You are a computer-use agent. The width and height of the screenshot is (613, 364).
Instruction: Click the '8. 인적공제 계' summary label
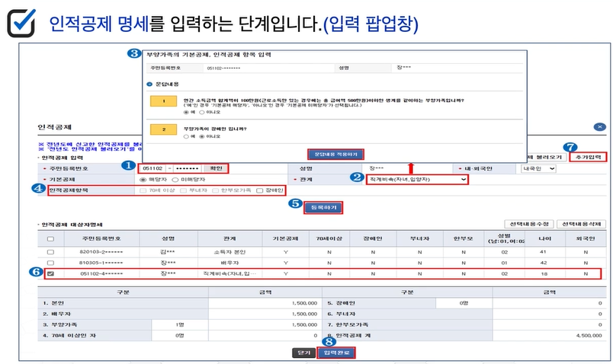click(348, 336)
